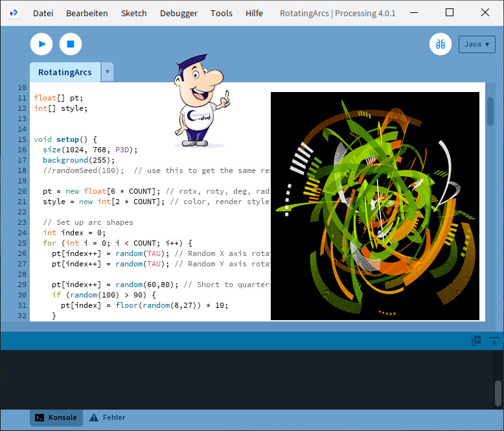The height and width of the screenshot is (431, 504).
Task: Click the Processing logo icon in title bar
Action: click(x=13, y=13)
